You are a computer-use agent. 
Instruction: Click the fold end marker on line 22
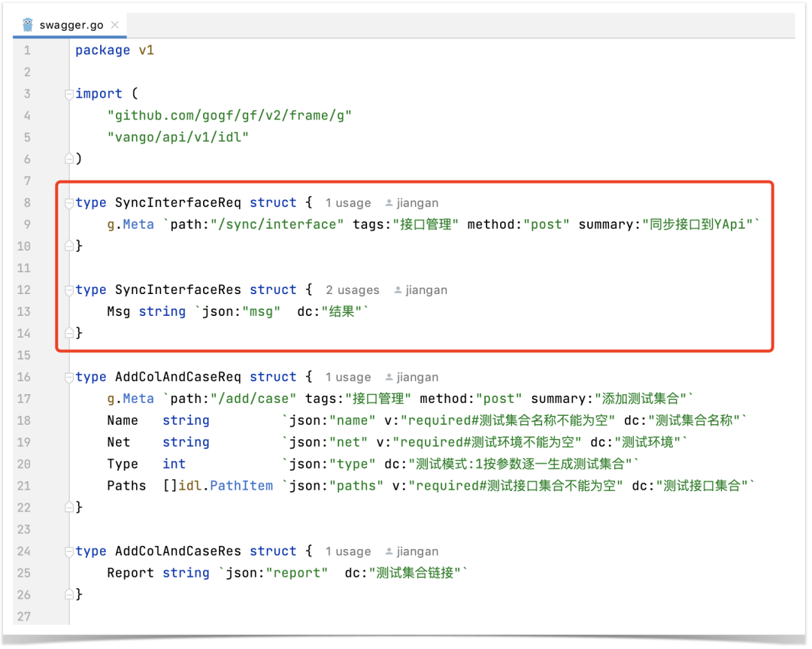point(69,507)
